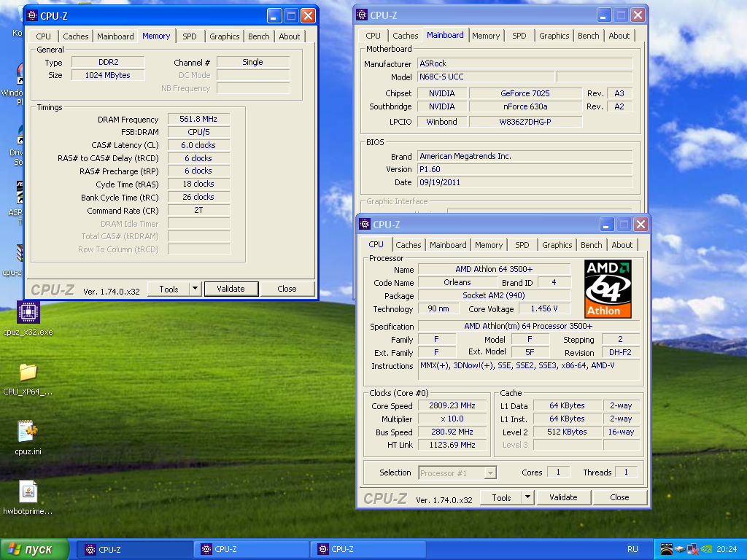Click Tools button in Memory window

[x=169, y=289]
